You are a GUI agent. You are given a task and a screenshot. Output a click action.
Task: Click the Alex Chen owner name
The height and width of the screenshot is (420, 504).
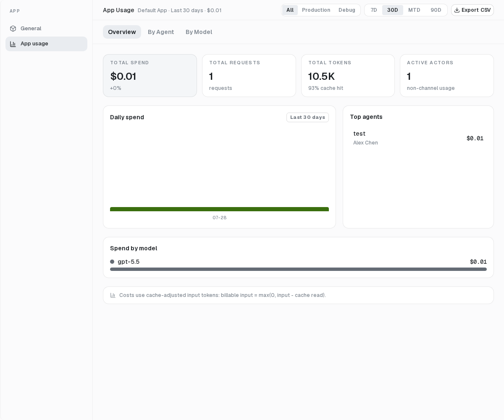tap(365, 143)
